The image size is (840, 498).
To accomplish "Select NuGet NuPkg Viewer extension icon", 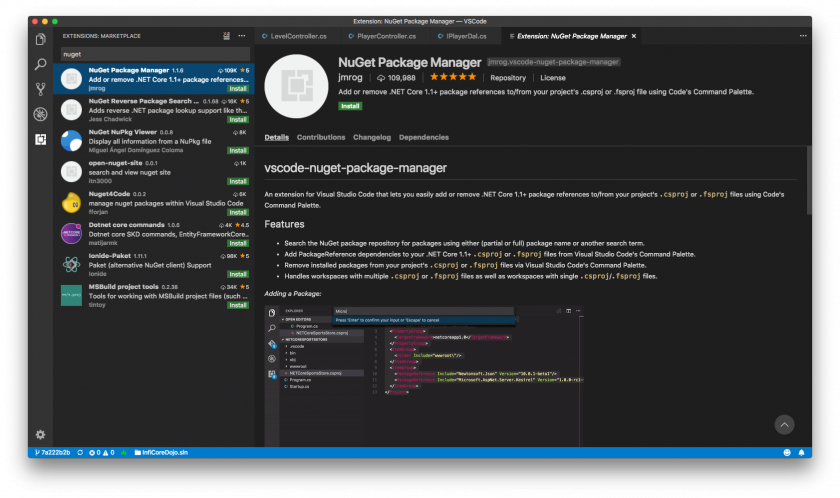I will [71, 141].
